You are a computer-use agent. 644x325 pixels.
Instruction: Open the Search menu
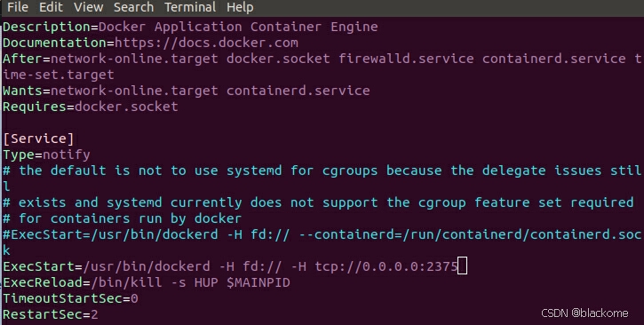(133, 7)
